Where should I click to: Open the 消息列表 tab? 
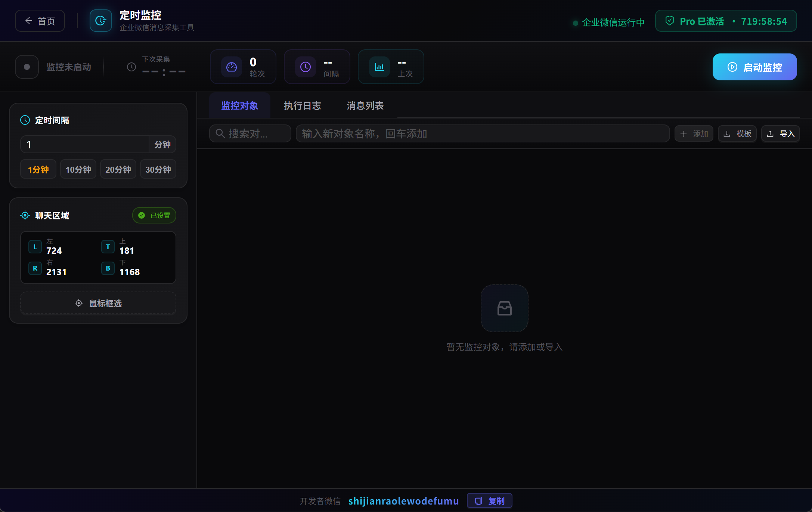coord(365,106)
